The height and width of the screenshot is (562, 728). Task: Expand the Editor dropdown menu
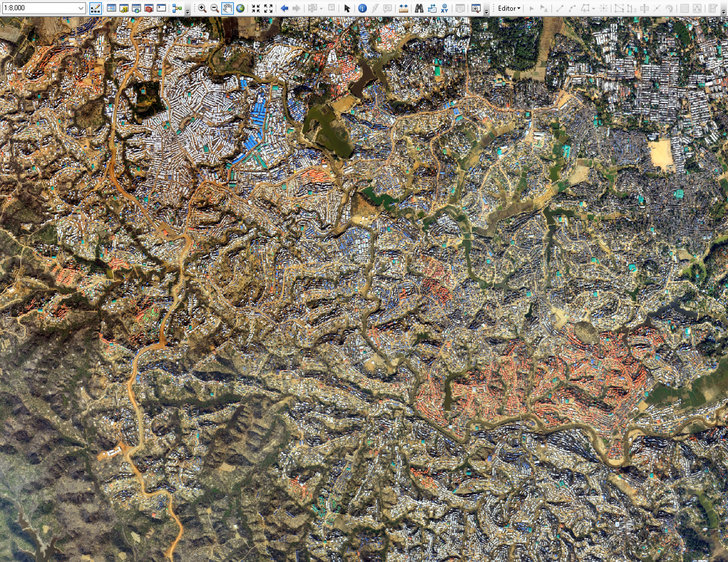pos(509,8)
